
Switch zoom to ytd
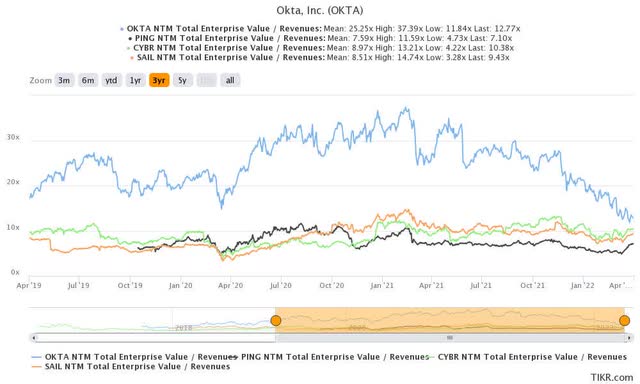(111, 80)
